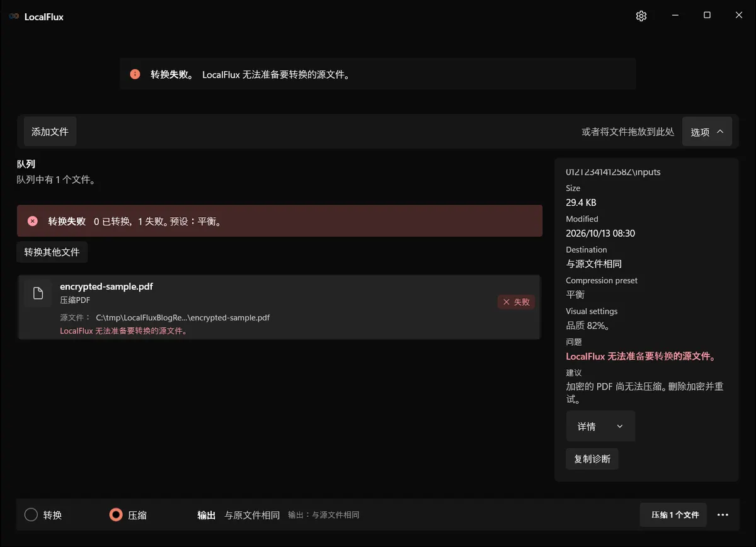Image resolution: width=756 pixels, height=547 pixels.
Task: Collapse the 选项 options panel
Action: pyautogui.click(x=707, y=132)
